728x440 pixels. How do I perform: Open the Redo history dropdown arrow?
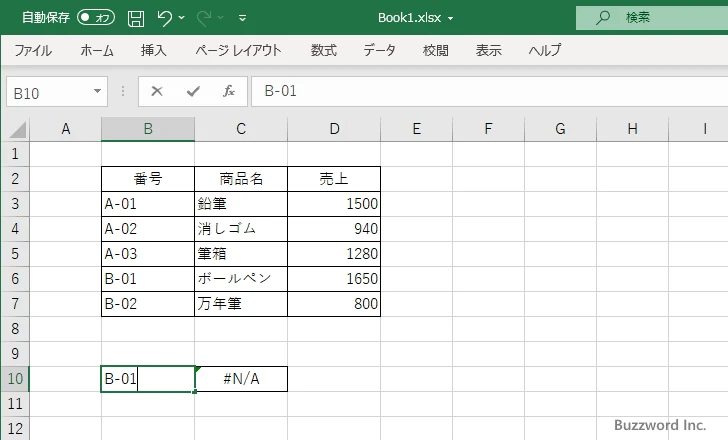click(221, 18)
